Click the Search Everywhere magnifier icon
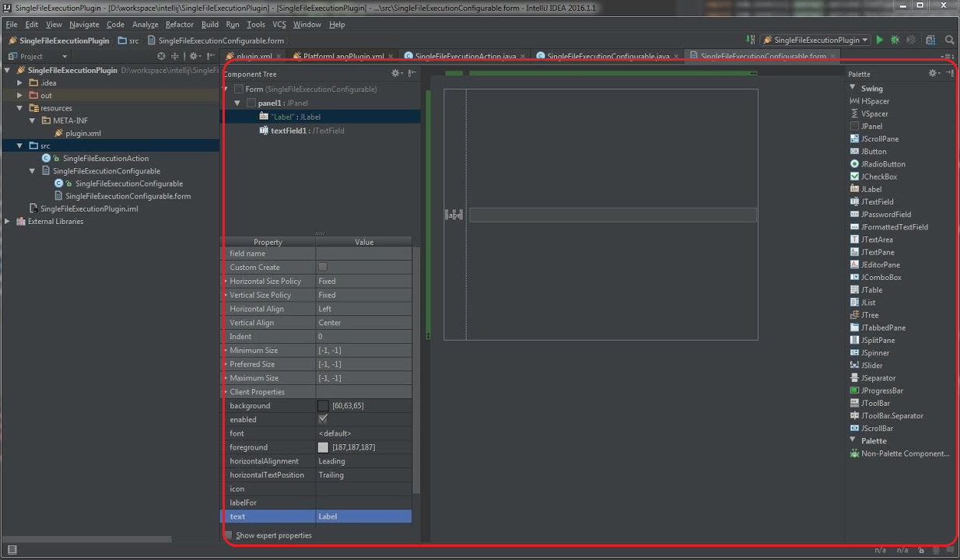 pyautogui.click(x=950, y=40)
